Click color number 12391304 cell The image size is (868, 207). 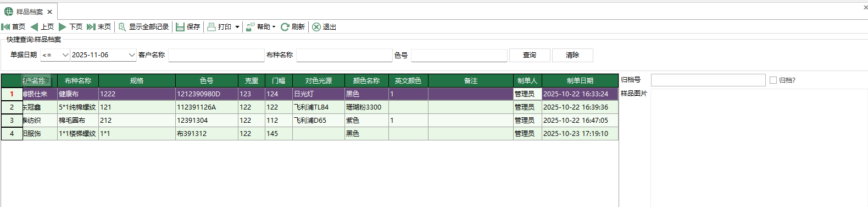pyautogui.click(x=207, y=121)
